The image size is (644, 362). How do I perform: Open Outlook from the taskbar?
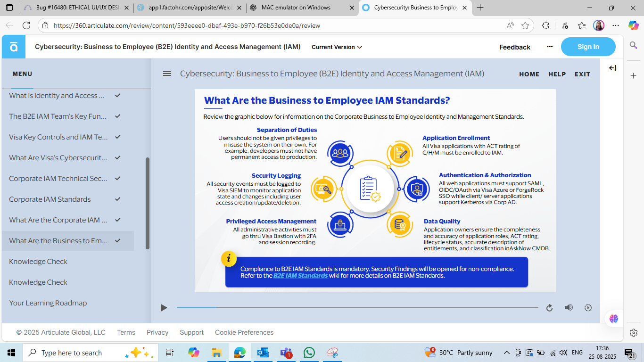263,353
